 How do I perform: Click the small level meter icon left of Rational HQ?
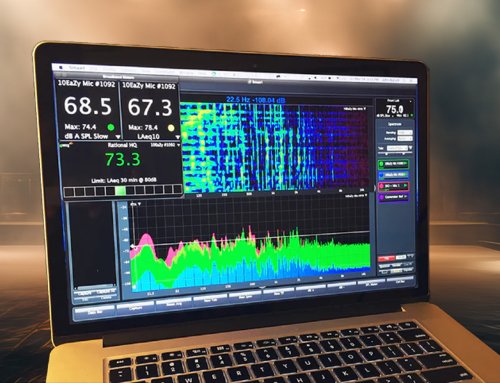(x=66, y=145)
